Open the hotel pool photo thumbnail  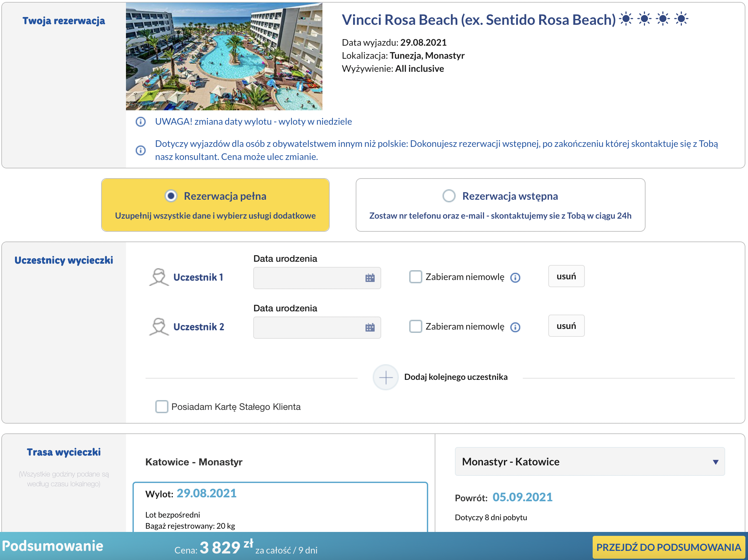pos(224,56)
